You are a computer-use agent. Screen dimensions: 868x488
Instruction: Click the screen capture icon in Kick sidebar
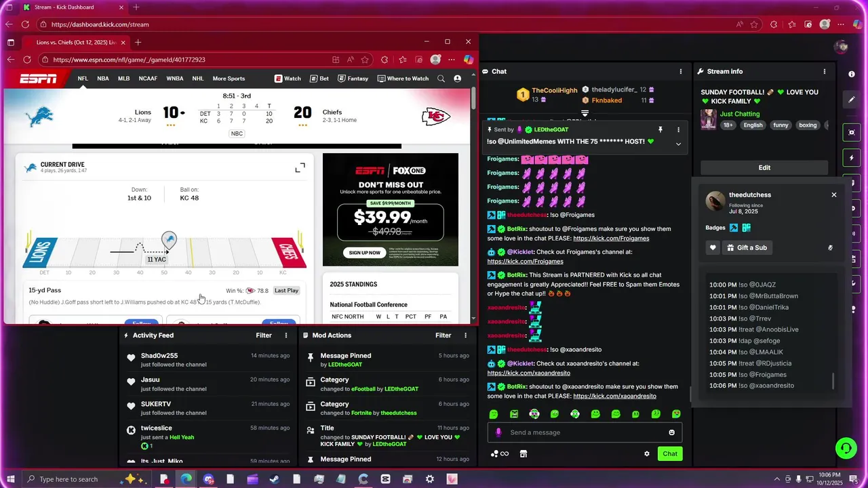point(852,132)
